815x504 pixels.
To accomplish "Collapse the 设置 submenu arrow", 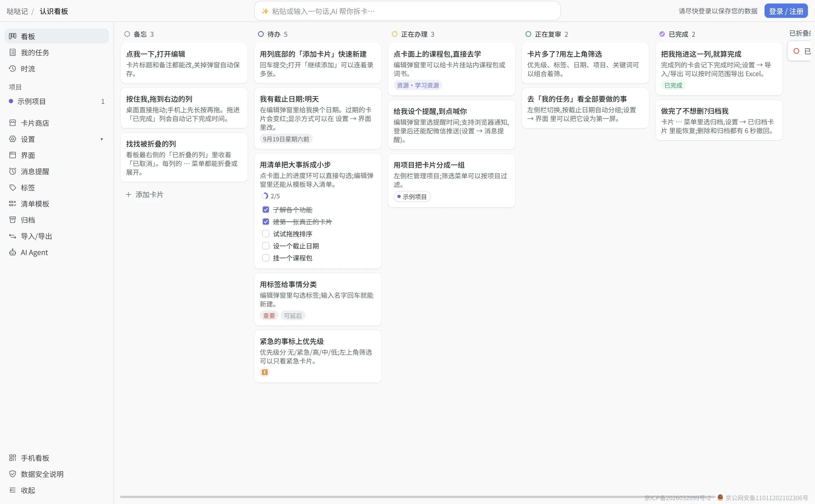I will (x=102, y=139).
